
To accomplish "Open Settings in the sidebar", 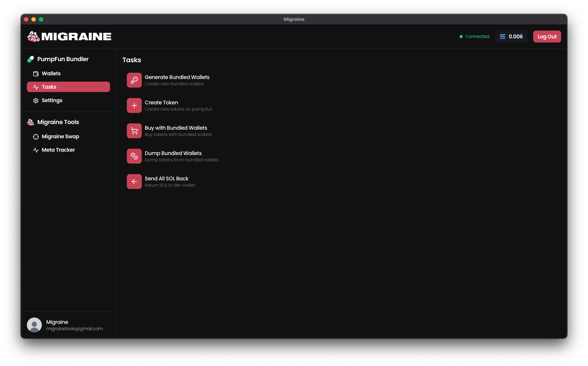I will point(52,100).
